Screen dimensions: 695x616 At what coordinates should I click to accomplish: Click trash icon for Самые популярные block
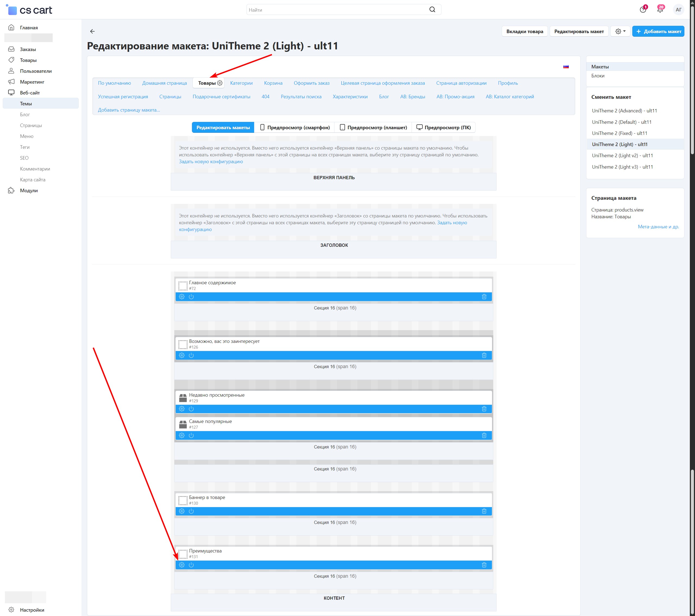point(484,435)
